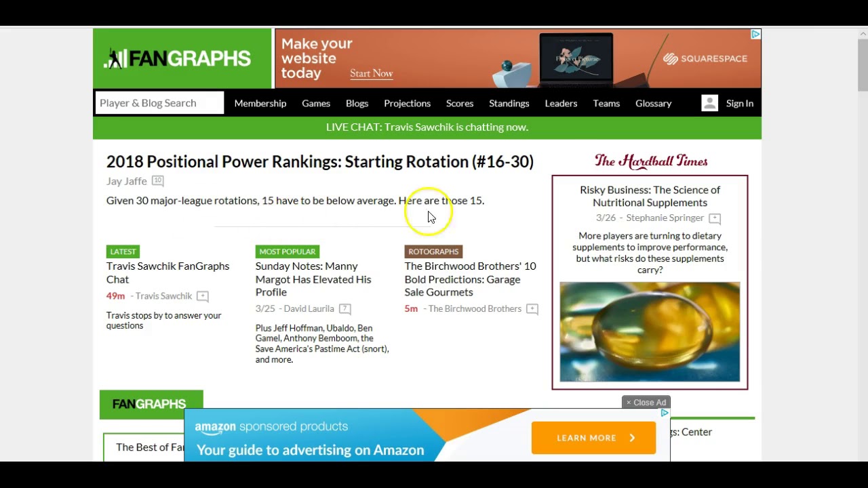Open the Glossary menu

pos(654,103)
